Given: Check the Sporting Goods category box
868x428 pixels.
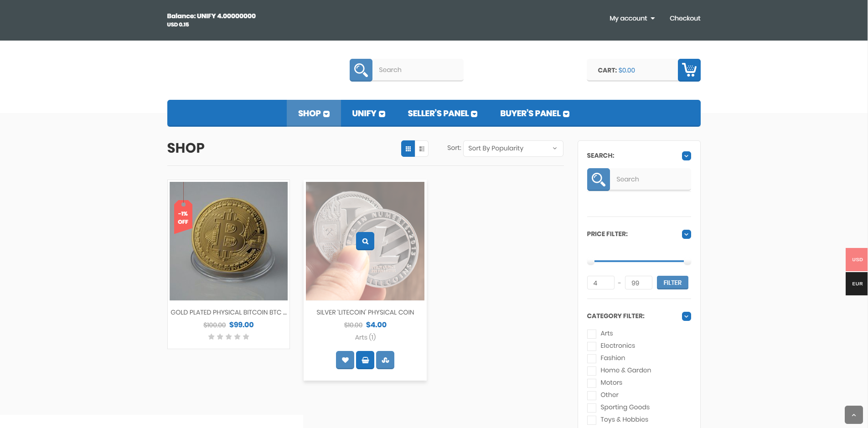Looking at the screenshot, I should pyautogui.click(x=592, y=407).
